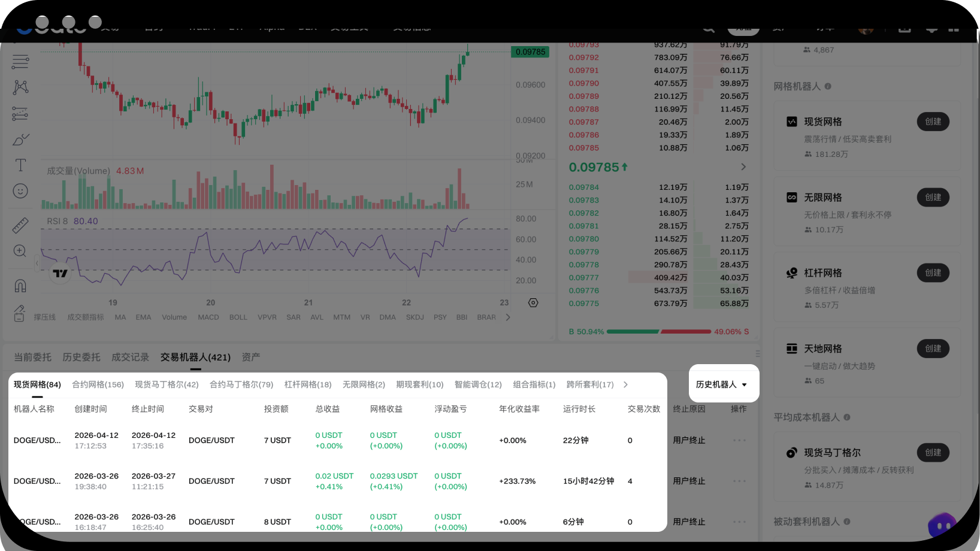Open the 历史委托 tab
The height and width of the screenshot is (551, 980).
[x=81, y=357]
